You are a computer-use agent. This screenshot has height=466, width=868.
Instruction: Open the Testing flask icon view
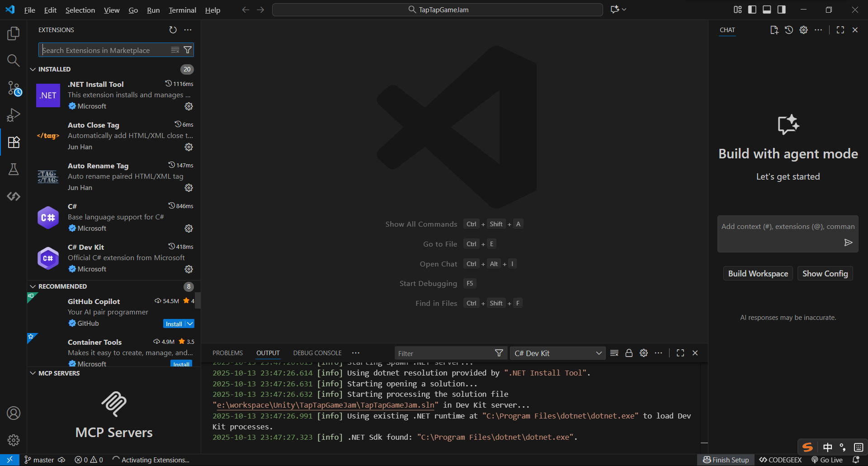point(14,169)
